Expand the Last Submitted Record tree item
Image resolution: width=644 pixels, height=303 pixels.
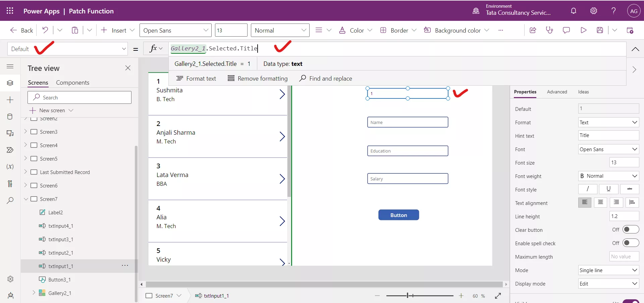pyautogui.click(x=26, y=172)
